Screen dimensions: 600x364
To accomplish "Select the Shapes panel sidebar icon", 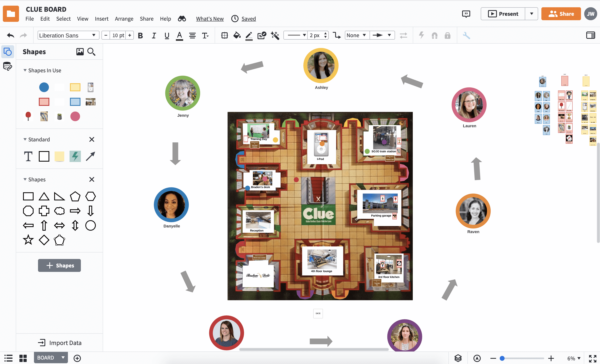I will tap(8, 52).
